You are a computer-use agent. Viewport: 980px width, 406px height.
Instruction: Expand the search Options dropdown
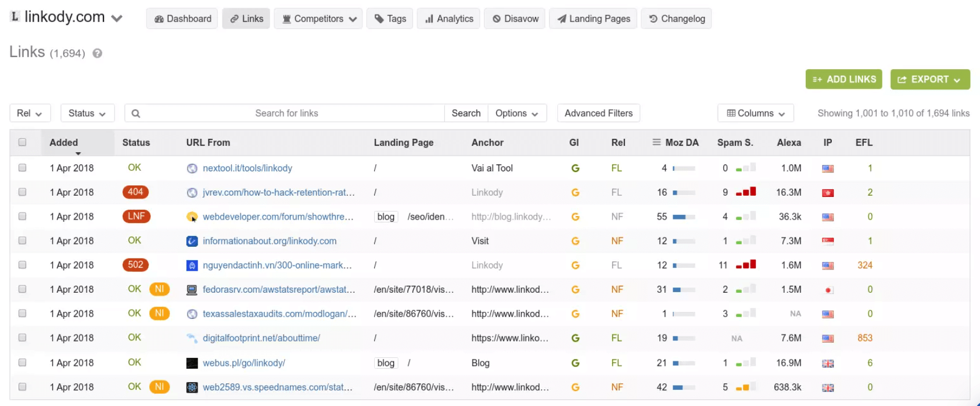pos(517,113)
